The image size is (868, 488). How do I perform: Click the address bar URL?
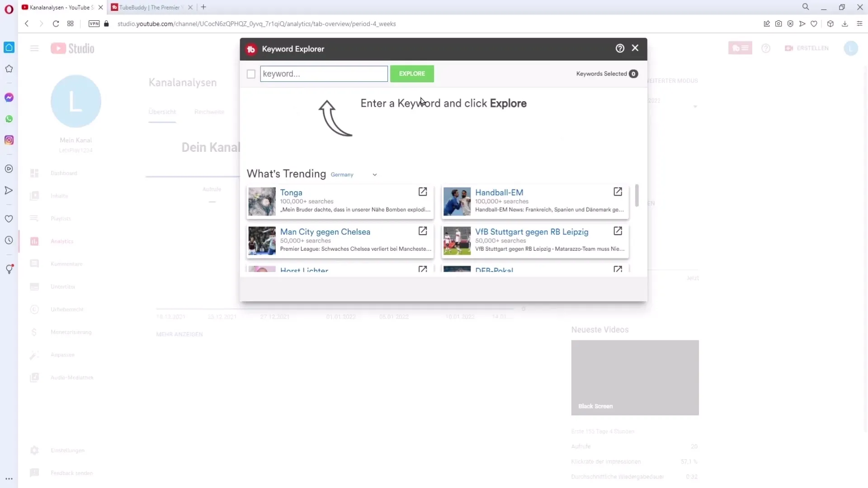[256, 24]
